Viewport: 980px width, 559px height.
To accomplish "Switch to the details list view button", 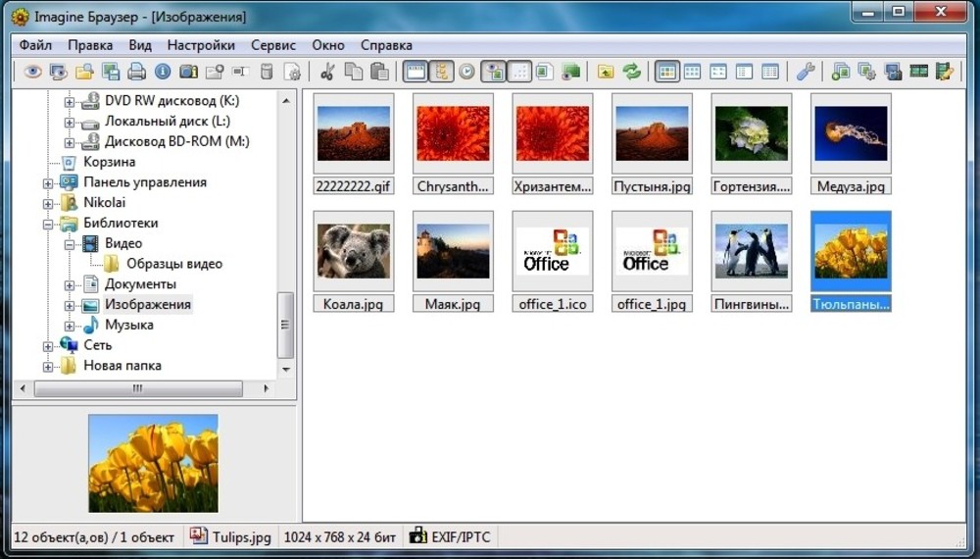I will tap(770, 72).
